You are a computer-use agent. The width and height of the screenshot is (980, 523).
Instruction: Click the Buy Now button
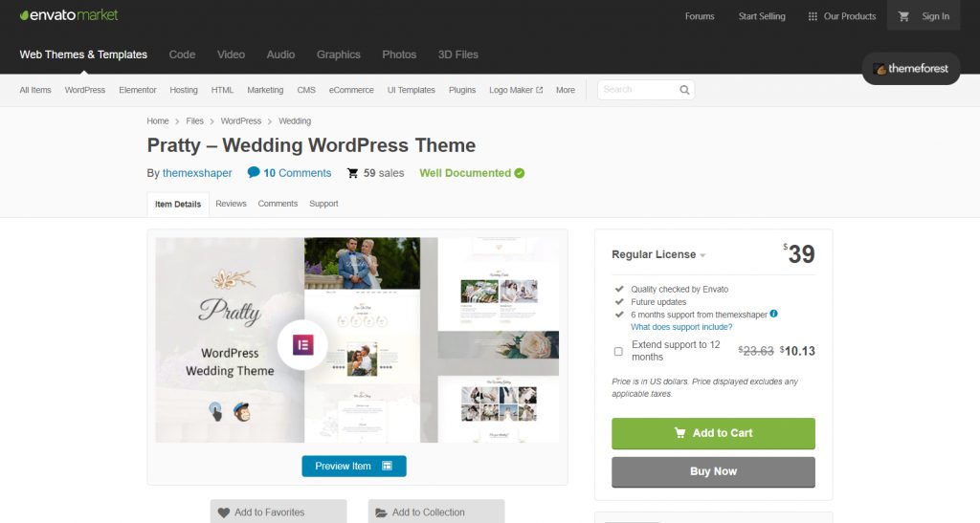713,471
